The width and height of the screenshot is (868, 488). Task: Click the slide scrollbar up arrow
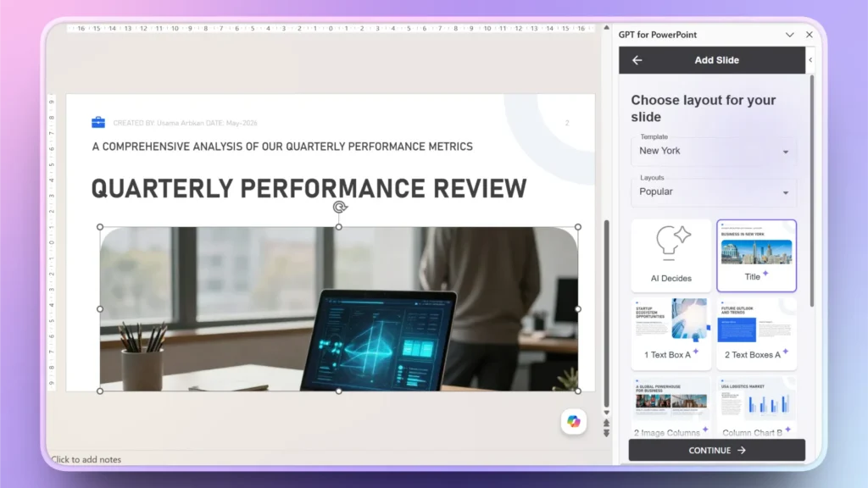607,28
